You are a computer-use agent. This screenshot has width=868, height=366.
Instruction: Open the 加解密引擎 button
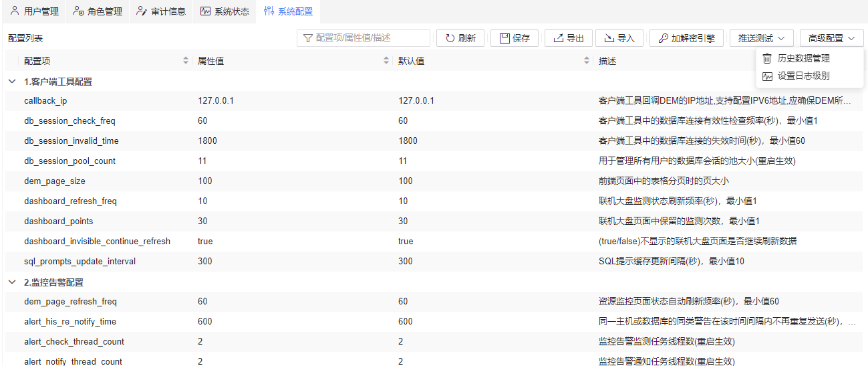coord(686,38)
